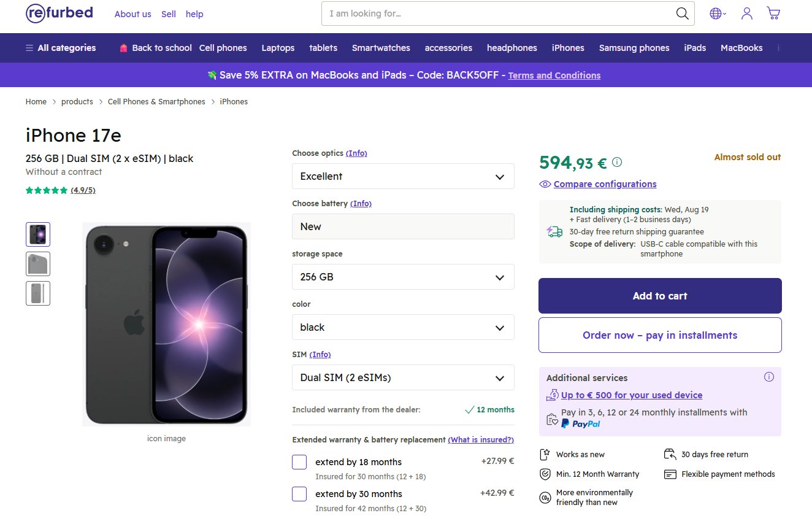Open the optics Info link
This screenshot has width=812, height=521.
tap(356, 153)
